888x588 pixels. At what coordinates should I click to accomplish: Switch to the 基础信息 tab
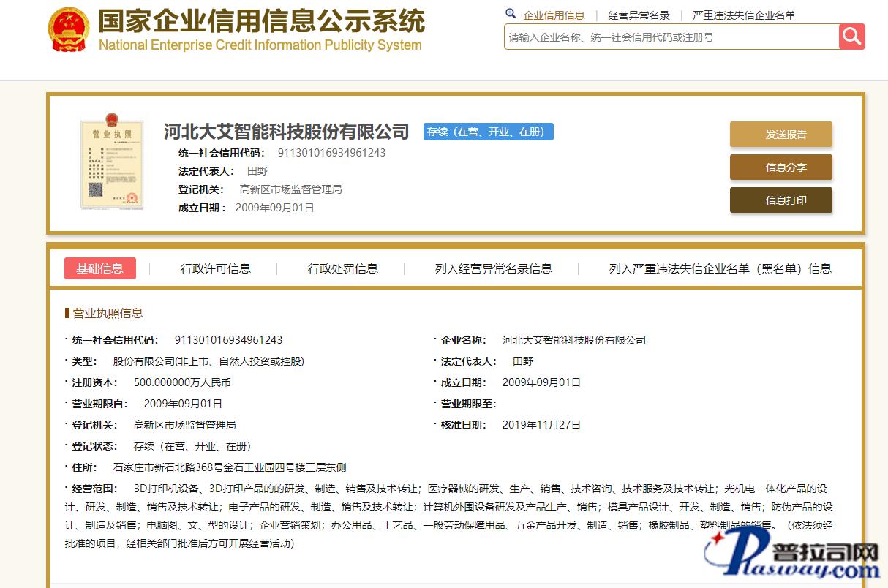100,268
